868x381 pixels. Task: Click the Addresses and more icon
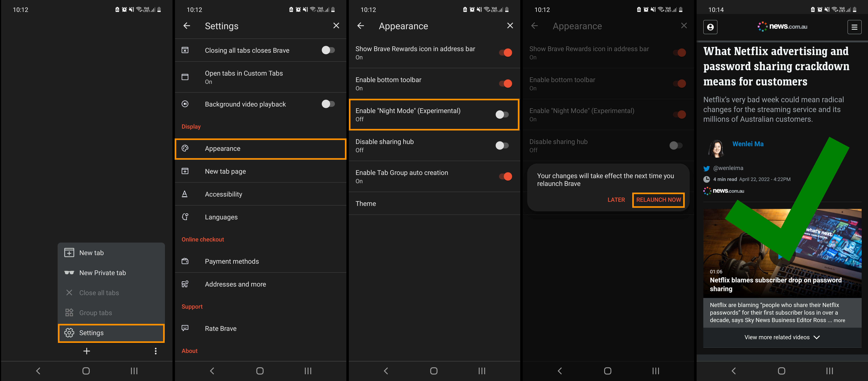[185, 284]
